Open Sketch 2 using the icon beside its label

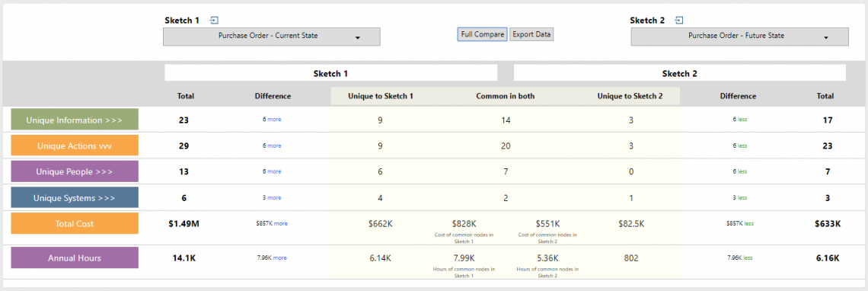[x=679, y=21]
